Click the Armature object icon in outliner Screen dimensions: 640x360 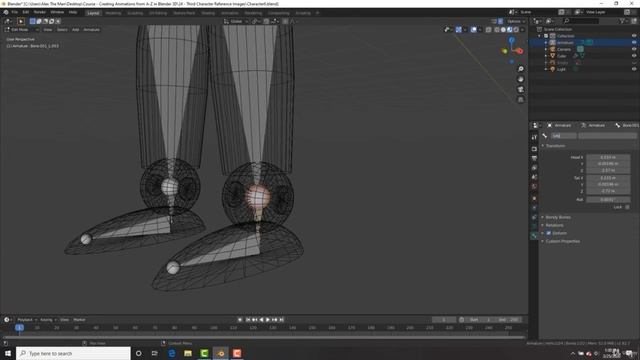552,42
